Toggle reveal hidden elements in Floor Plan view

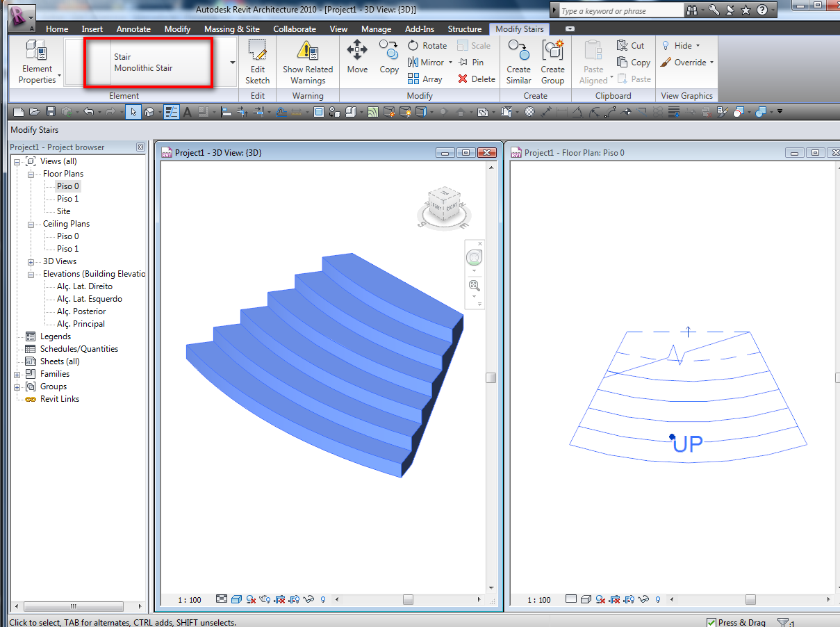658,599
